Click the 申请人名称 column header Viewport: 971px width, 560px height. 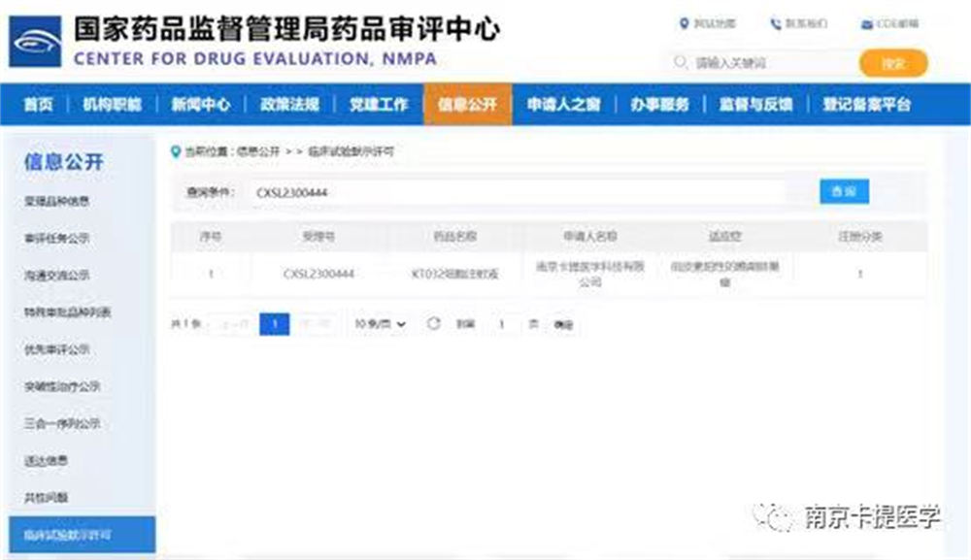coord(589,236)
